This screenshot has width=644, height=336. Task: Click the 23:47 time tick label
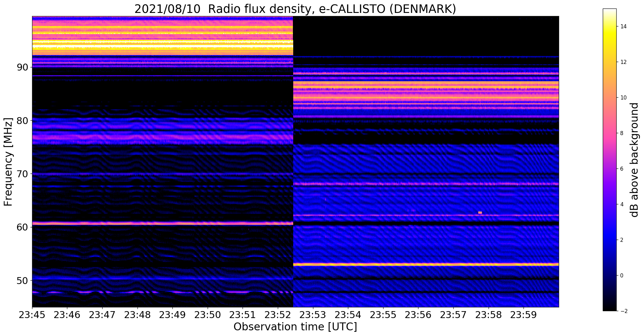tap(102, 315)
